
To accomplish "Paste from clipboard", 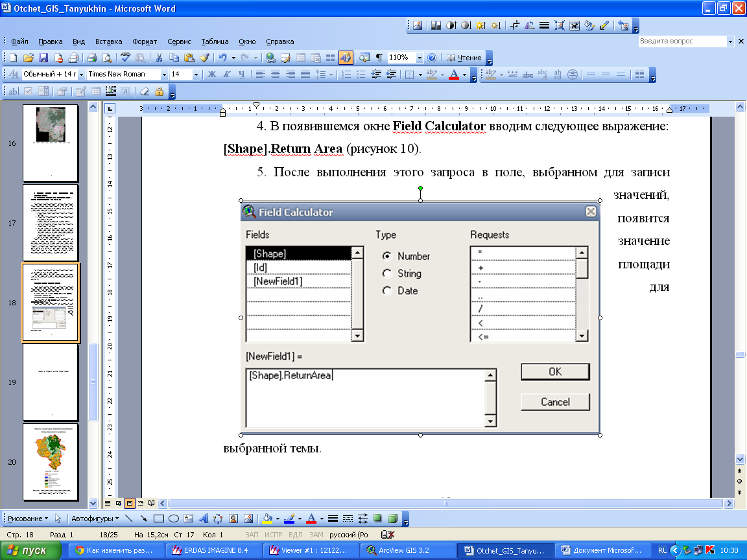I will click(x=189, y=58).
